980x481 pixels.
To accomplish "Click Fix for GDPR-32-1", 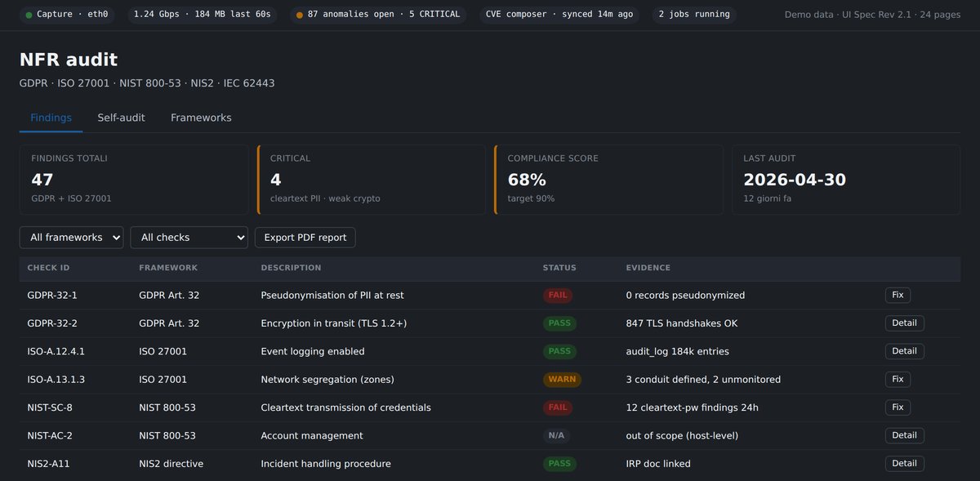I will point(898,295).
